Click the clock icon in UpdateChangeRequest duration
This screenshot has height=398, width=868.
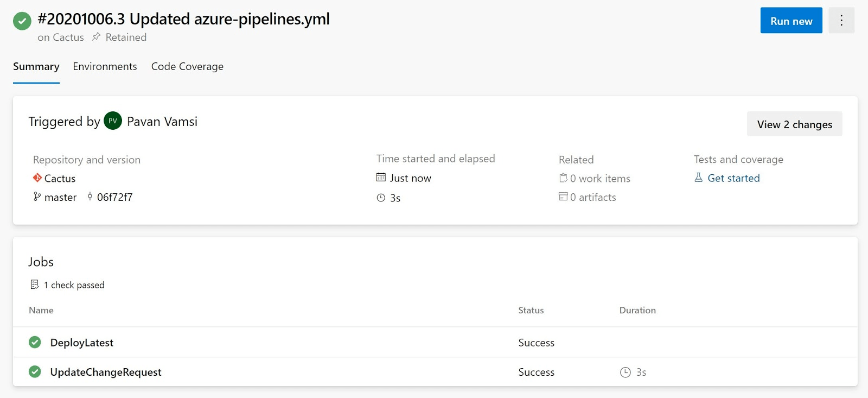point(626,372)
